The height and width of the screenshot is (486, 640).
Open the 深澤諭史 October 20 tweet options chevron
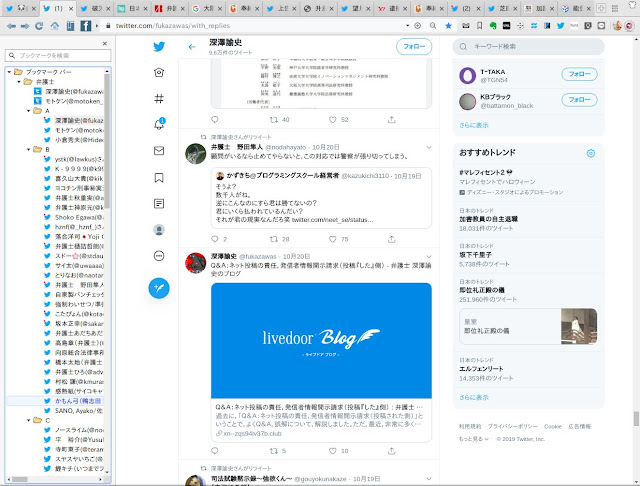[x=429, y=257]
